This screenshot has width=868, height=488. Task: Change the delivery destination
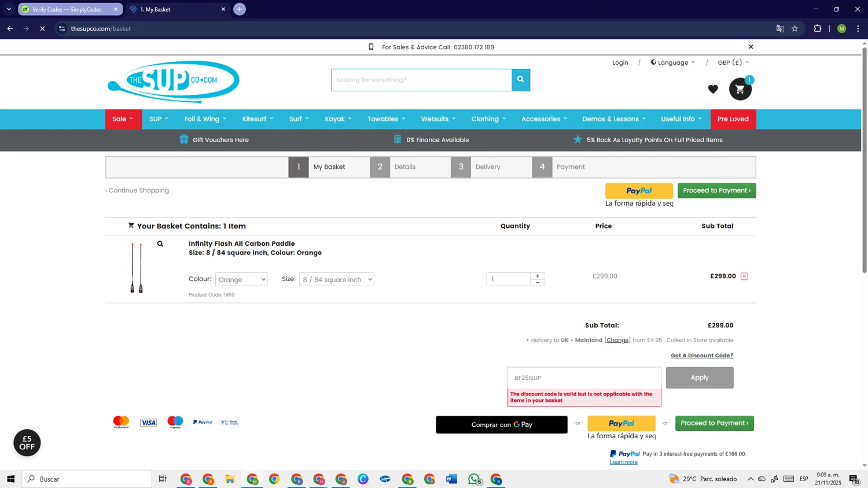point(617,340)
